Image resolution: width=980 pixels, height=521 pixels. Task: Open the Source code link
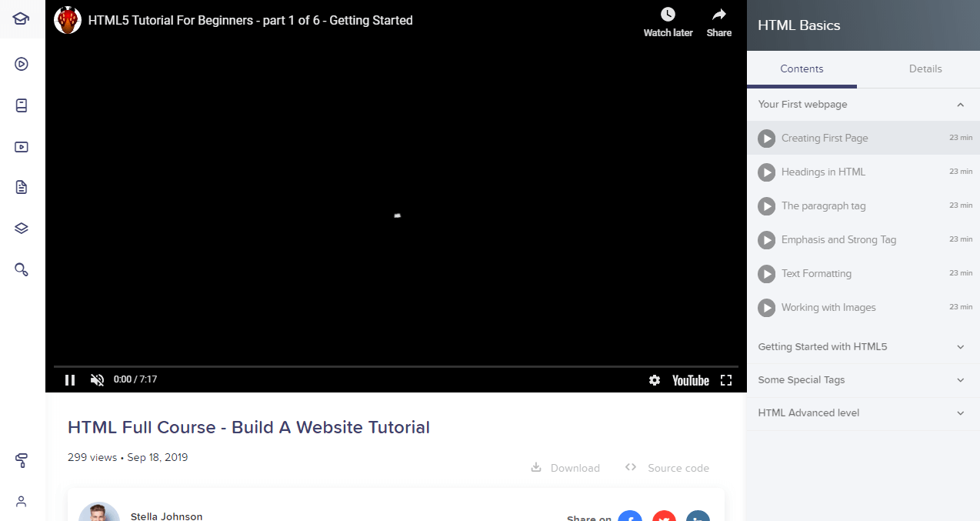667,468
